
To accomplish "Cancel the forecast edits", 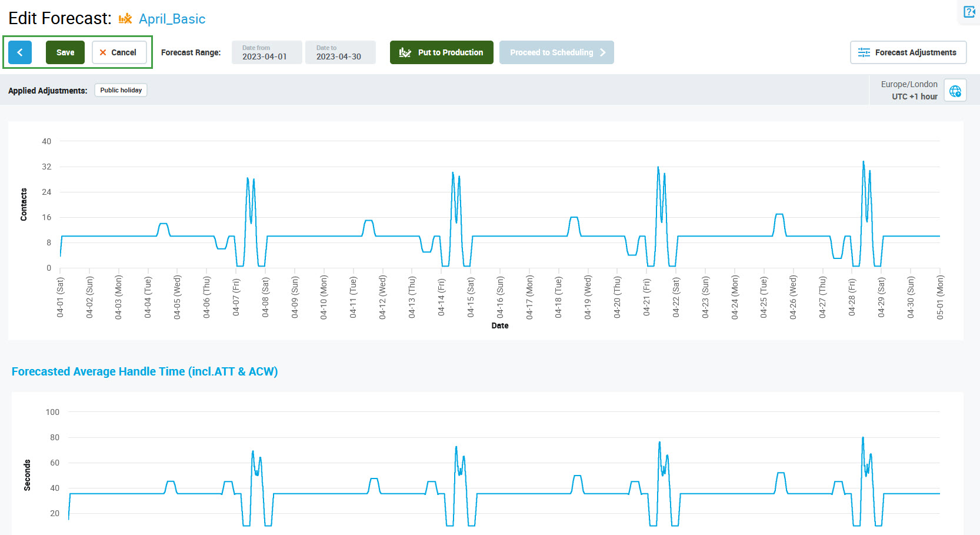I will 119,52.
